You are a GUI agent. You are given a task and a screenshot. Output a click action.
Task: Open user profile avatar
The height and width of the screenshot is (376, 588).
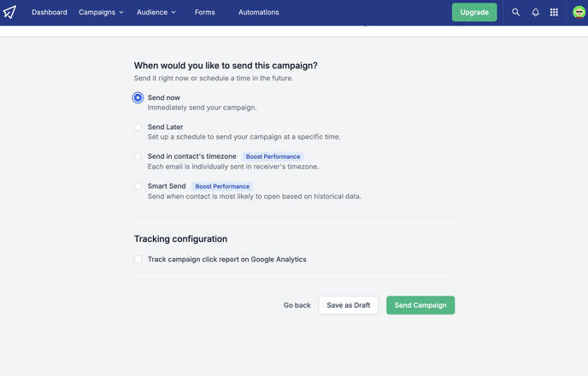[579, 12]
